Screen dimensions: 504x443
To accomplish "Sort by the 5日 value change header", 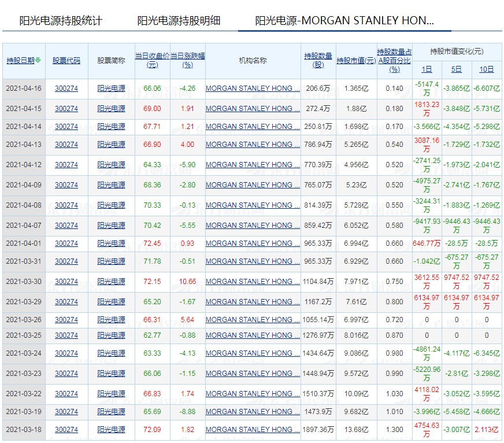I will pyautogui.click(x=457, y=69).
